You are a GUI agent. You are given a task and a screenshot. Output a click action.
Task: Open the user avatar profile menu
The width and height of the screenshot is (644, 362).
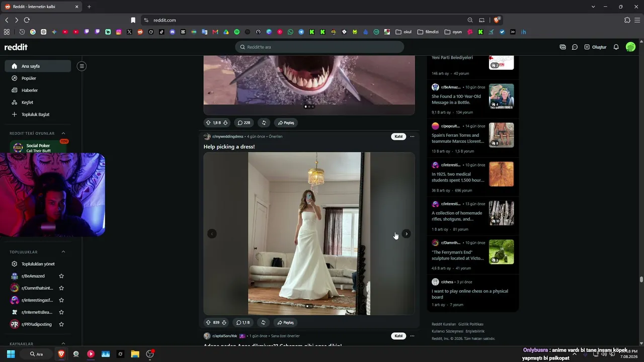tap(630, 47)
